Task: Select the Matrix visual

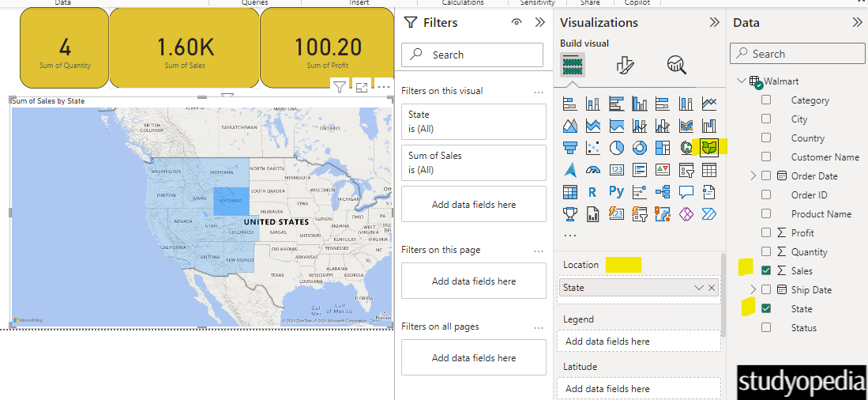Action: pos(569,191)
